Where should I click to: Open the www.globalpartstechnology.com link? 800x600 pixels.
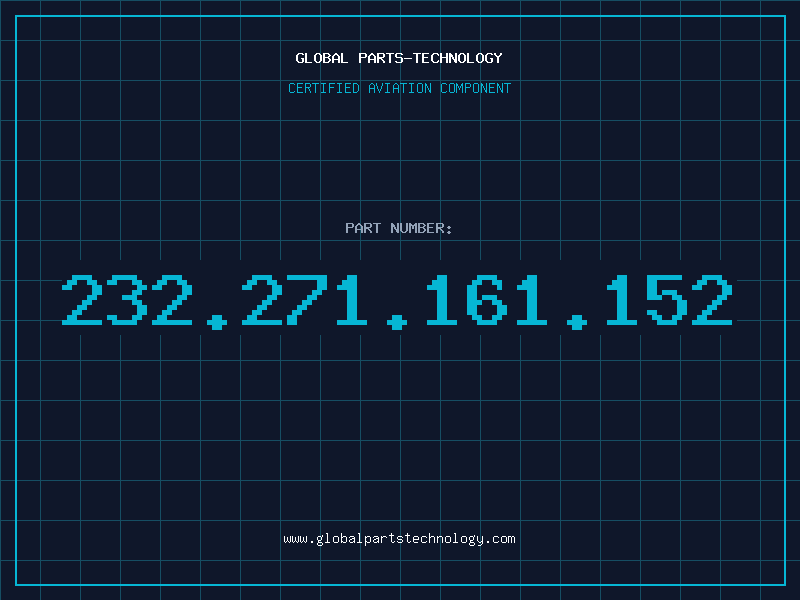click(x=399, y=539)
